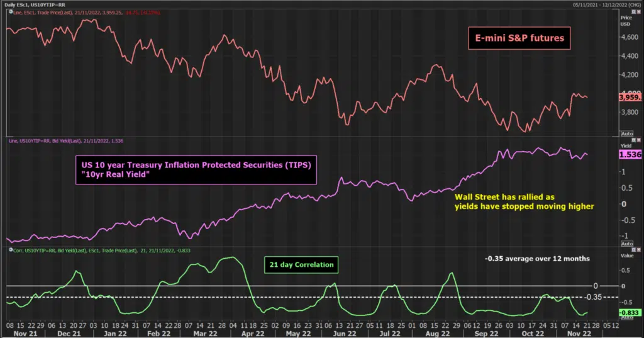
Task: Select the Nov 22 month label on the timeline
Action: [x=579, y=334]
